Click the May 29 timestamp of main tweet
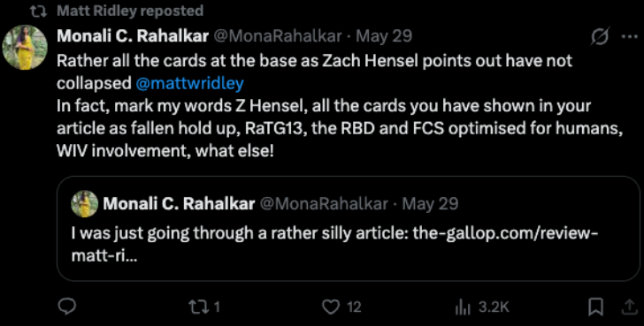Screen dimensions: 644x326 click(x=384, y=36)
